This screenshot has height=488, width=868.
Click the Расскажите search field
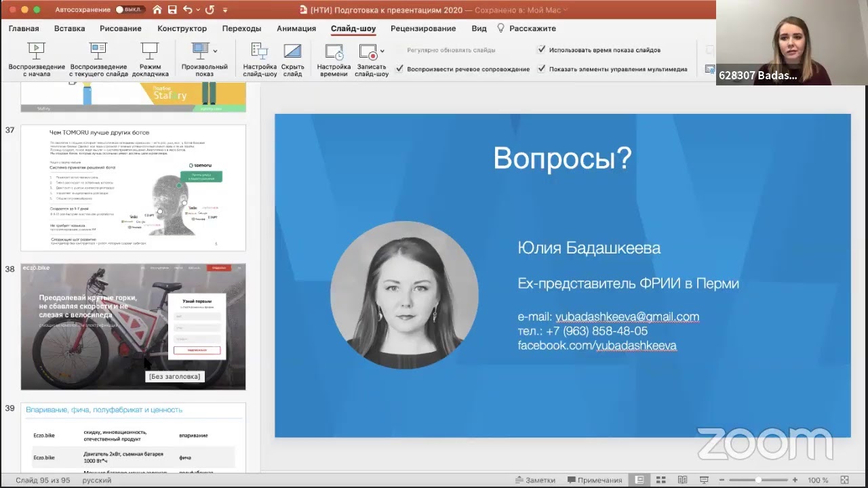(x=532, y=28)
